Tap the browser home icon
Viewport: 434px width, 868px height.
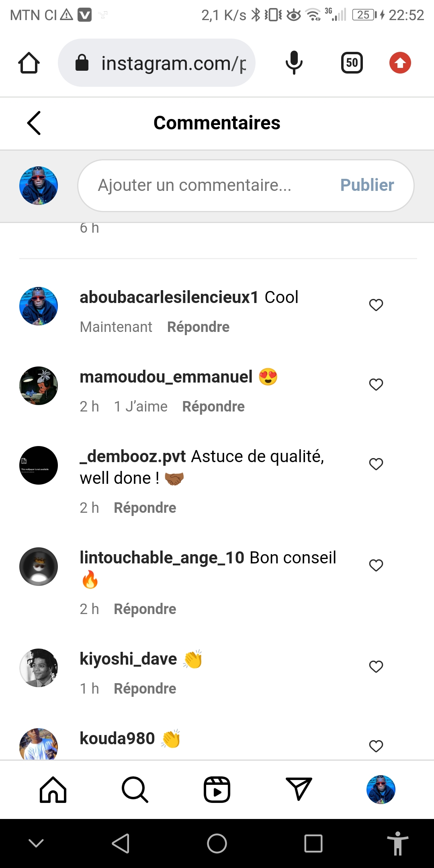pos(29,63)
